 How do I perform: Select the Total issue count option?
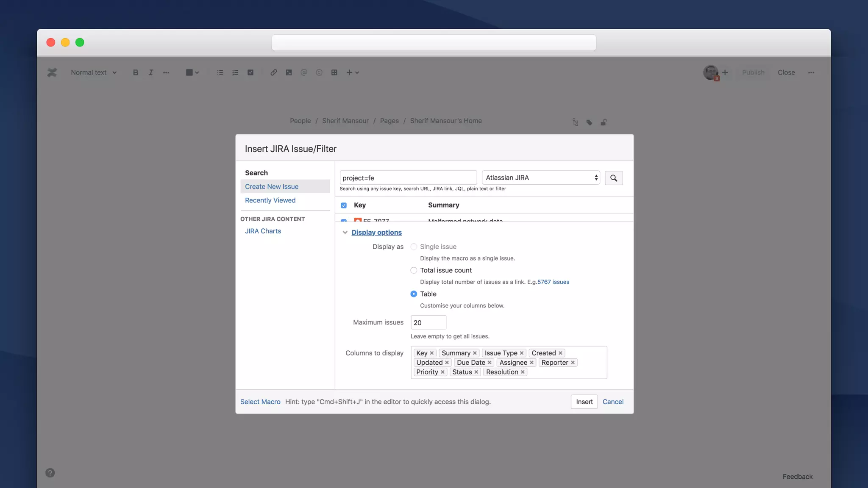pos(414,270)
